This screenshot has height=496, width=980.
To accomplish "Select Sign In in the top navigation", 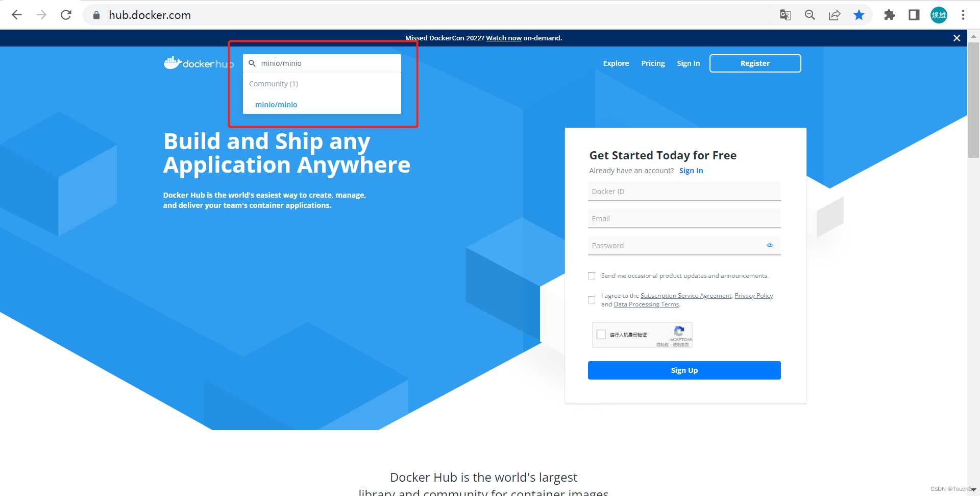I will pyautogui.click(x=688, y=63).
